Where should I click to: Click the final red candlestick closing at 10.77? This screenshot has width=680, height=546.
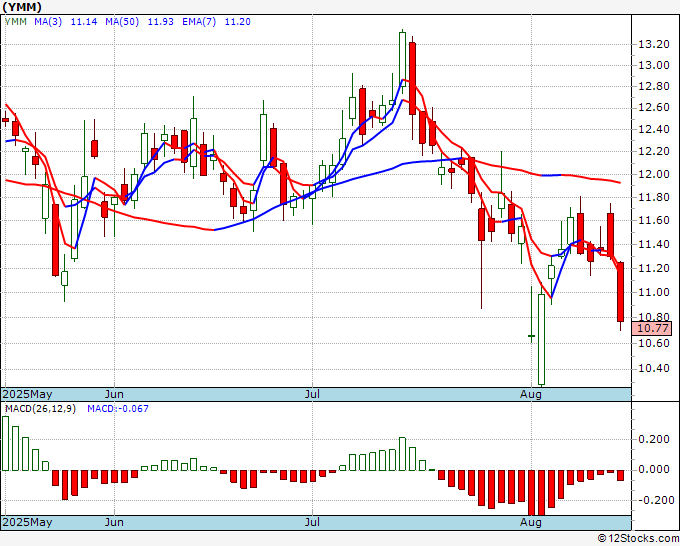coord(621,292)
